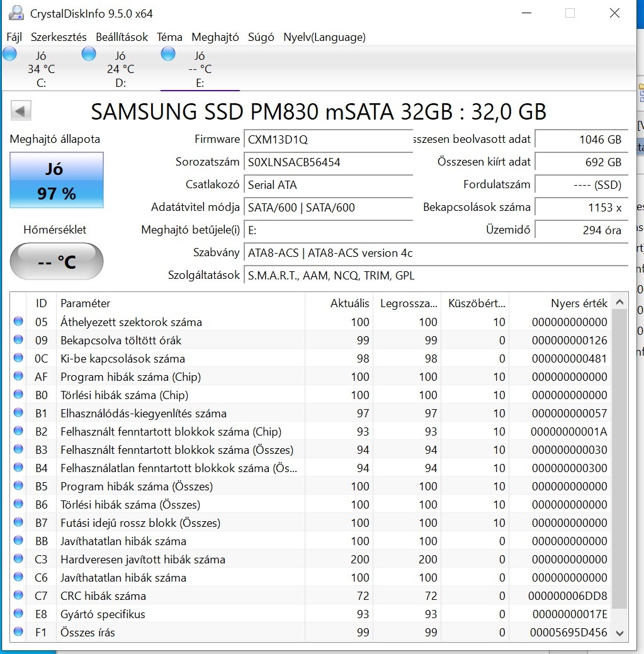644x654 pixels.
Task: Open the Nyelv(Language) menu
Action: tap(324, 37)
